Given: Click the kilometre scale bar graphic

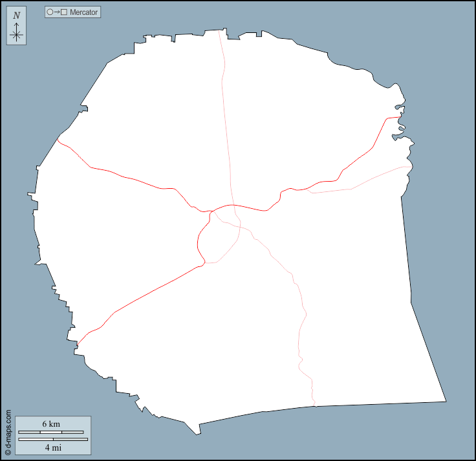Looking at the screenshot, I should (50, 431).
